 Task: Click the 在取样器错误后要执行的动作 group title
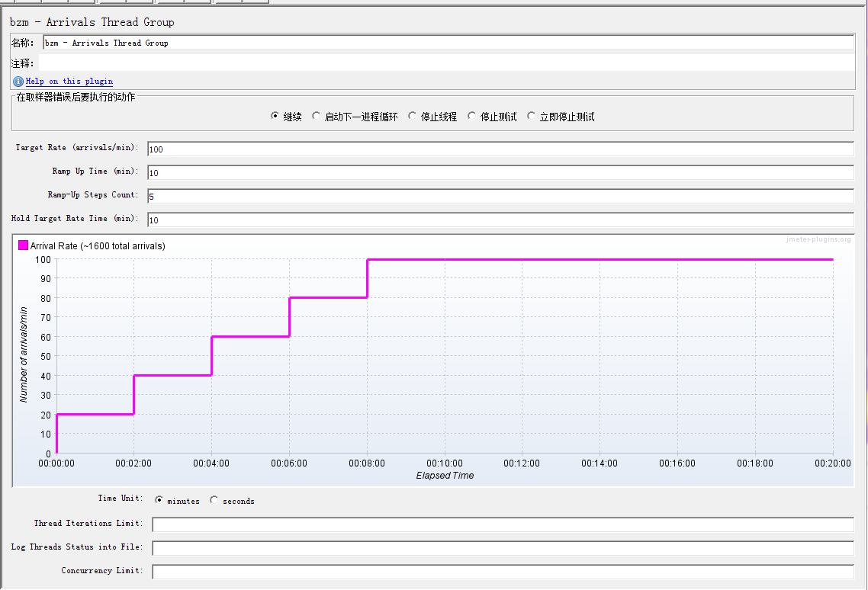tap(76, 97)
